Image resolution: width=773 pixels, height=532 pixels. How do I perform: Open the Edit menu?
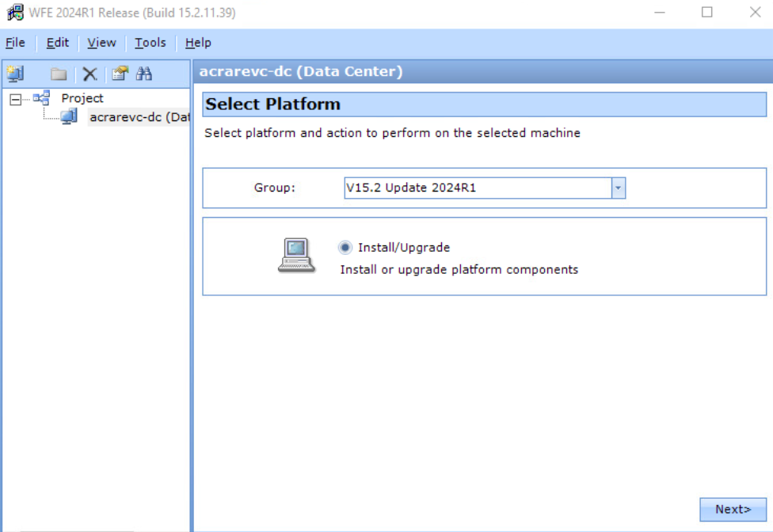coord(58,43)
